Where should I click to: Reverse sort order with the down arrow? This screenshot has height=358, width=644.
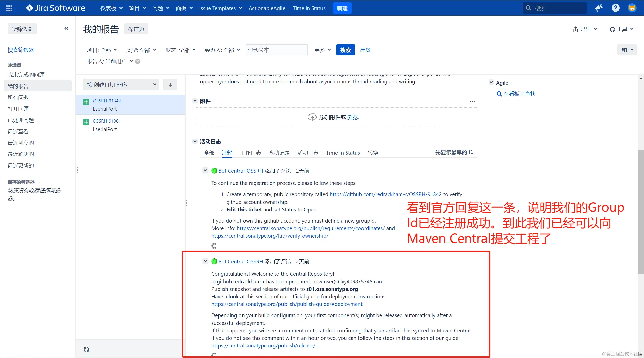pyautogui.click(x=170, y=85)
